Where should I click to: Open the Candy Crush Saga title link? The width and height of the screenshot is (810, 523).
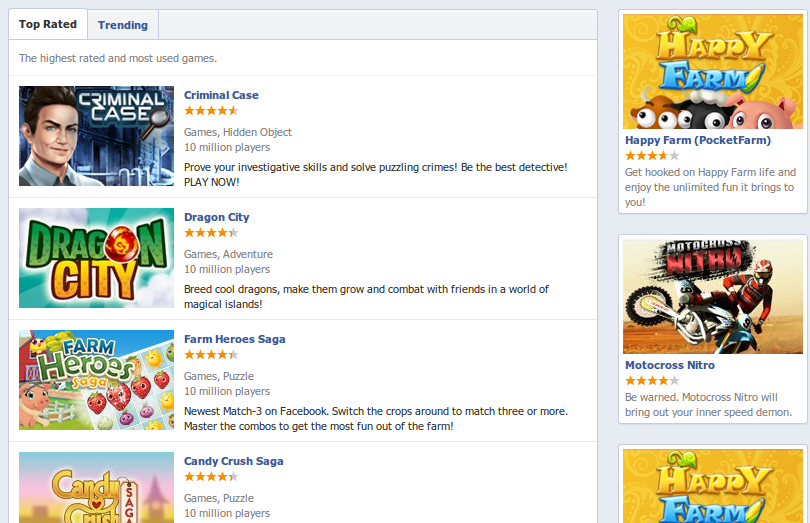pyautogui.click(x=233, y=461)
